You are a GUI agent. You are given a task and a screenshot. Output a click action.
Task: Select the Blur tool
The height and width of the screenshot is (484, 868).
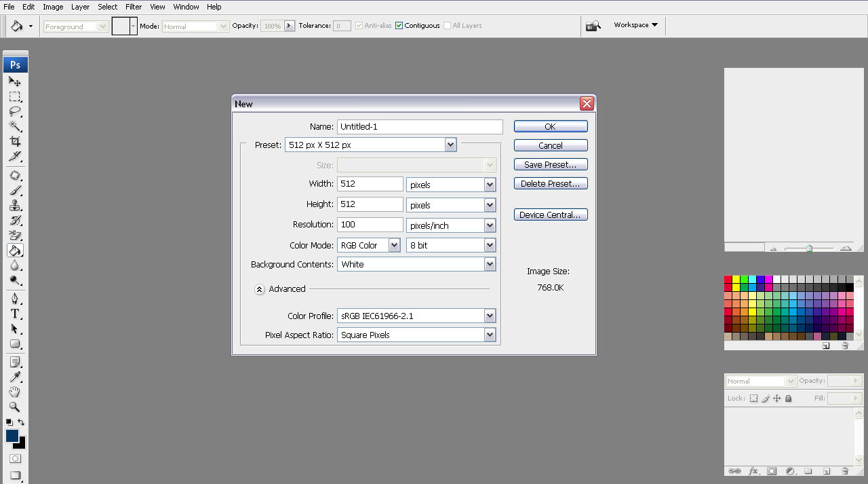pyautogui.click(x=15, y=265)
